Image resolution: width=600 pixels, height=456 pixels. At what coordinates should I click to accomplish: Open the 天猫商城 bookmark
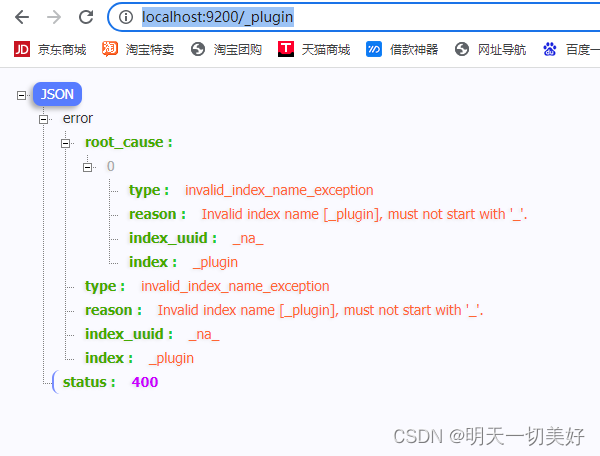[326, 50]
